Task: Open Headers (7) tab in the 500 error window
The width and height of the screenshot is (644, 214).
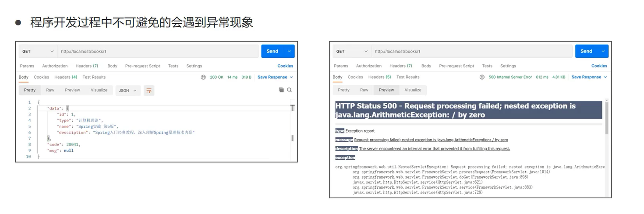Action: tap(401, 66)
